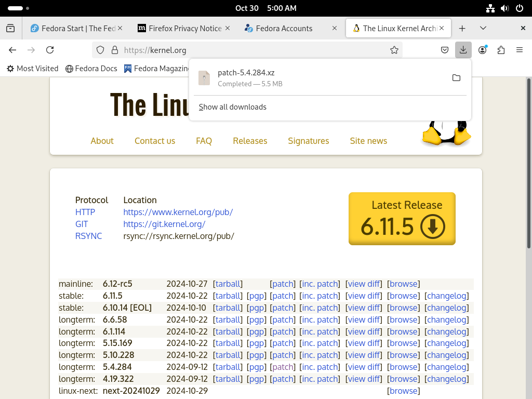Open the Firefox View icon
Screen dimensions: 532x399
click(10, 29)
